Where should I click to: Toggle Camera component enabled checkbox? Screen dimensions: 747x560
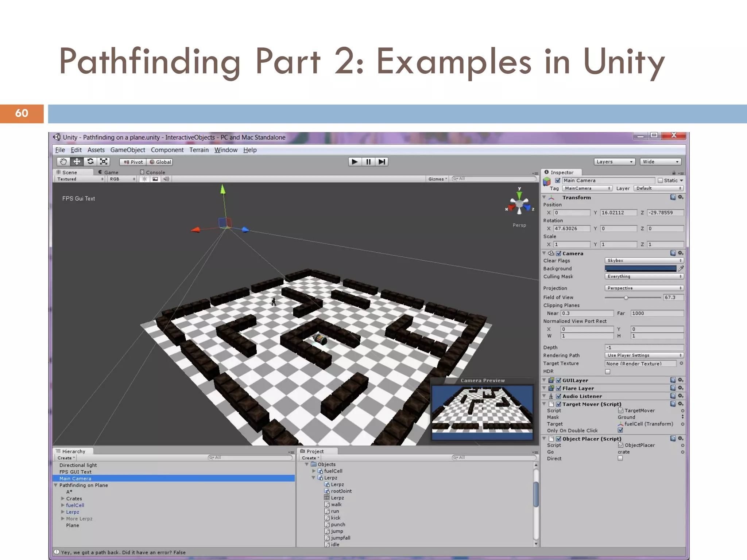[x=558, y=253]
